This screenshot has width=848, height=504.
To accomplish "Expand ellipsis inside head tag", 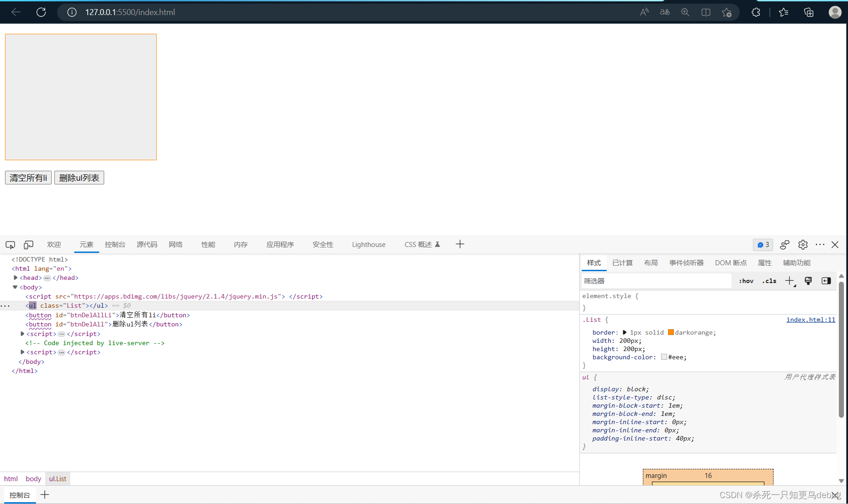I will [47, 278].
